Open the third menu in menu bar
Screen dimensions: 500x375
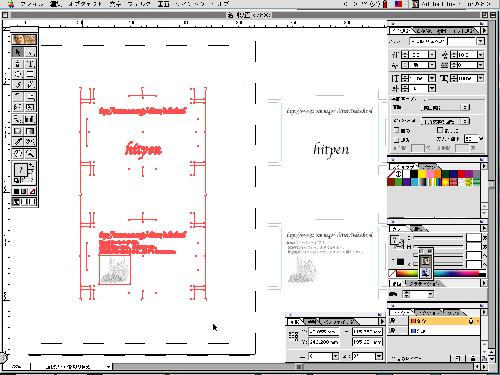tap(85, 4)
